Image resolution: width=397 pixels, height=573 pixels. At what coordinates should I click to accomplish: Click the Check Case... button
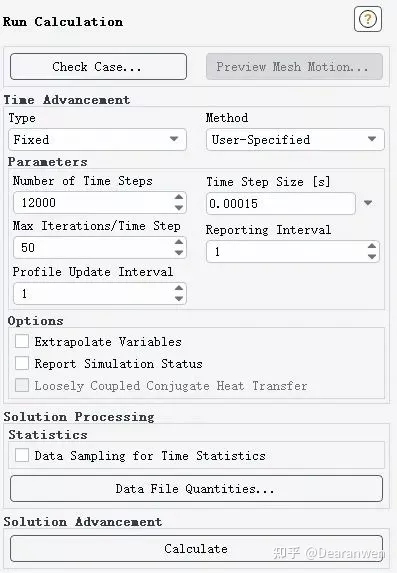[98, 67]
